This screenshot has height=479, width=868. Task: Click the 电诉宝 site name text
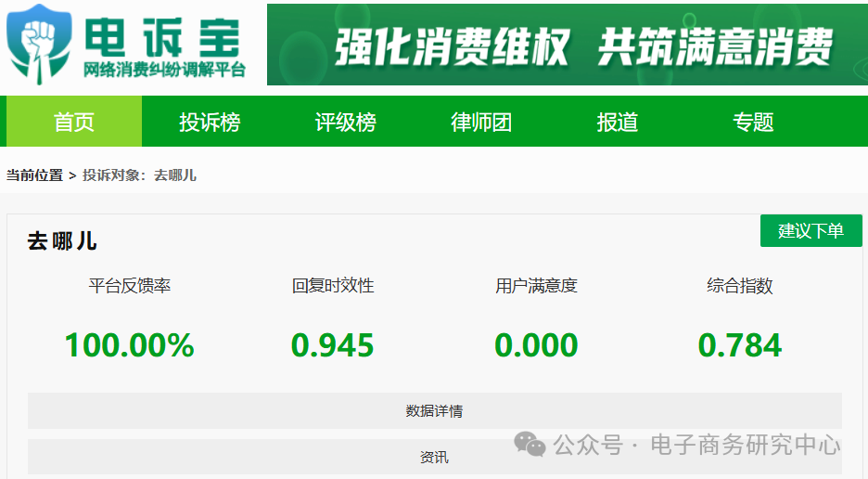coord(163,36)
